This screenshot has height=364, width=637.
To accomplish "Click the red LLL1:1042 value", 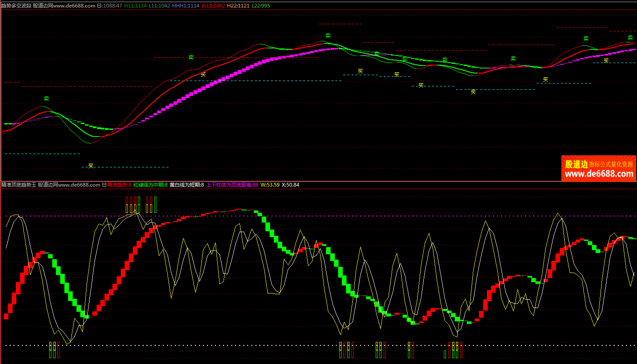I will coord(213,6).
